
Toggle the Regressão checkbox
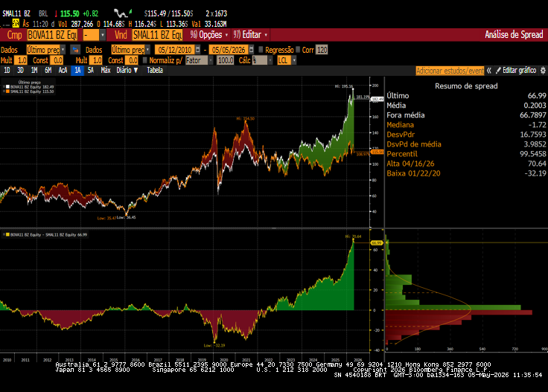click(x=261, y=50)
